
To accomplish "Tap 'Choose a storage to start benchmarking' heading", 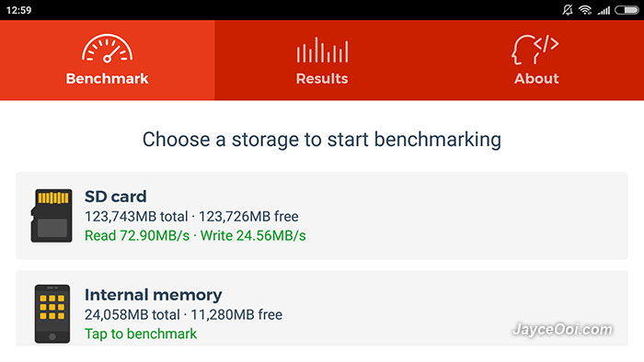I will 322,140.
